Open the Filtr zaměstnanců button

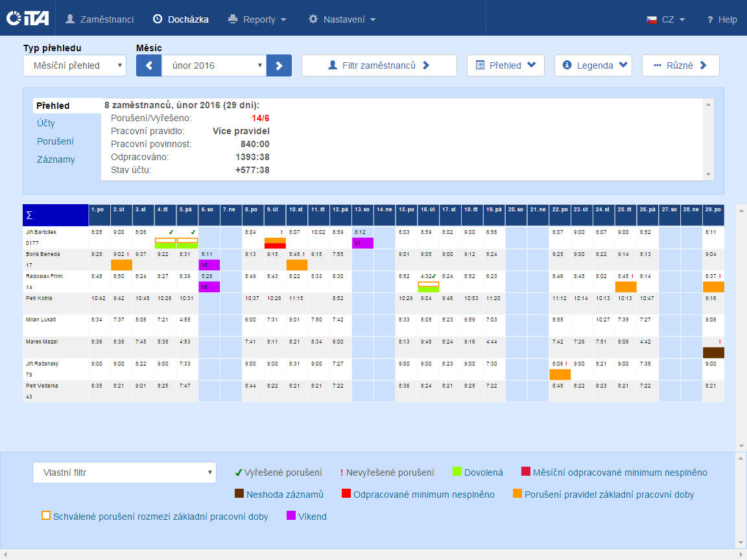[379, 65]
